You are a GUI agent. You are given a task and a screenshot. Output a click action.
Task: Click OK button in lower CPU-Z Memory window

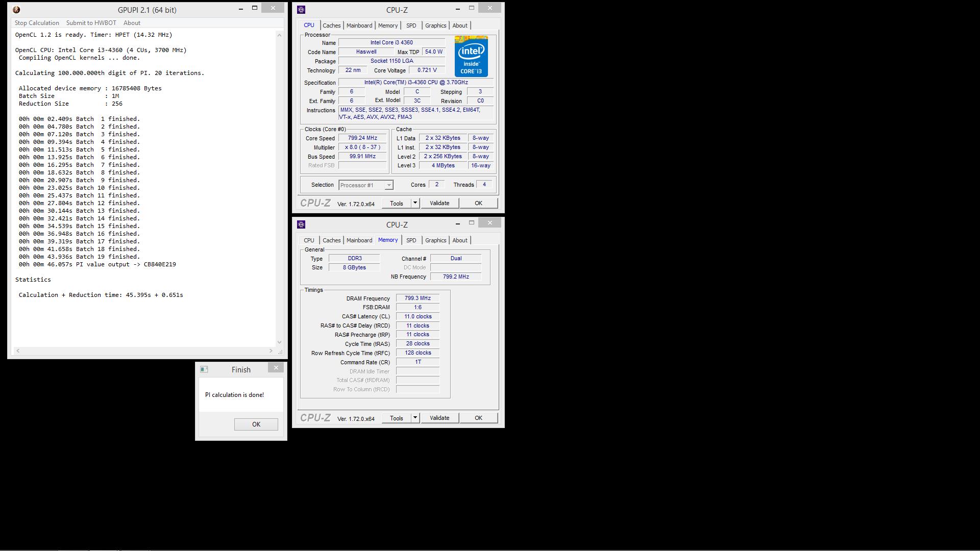tap(478, 418)
